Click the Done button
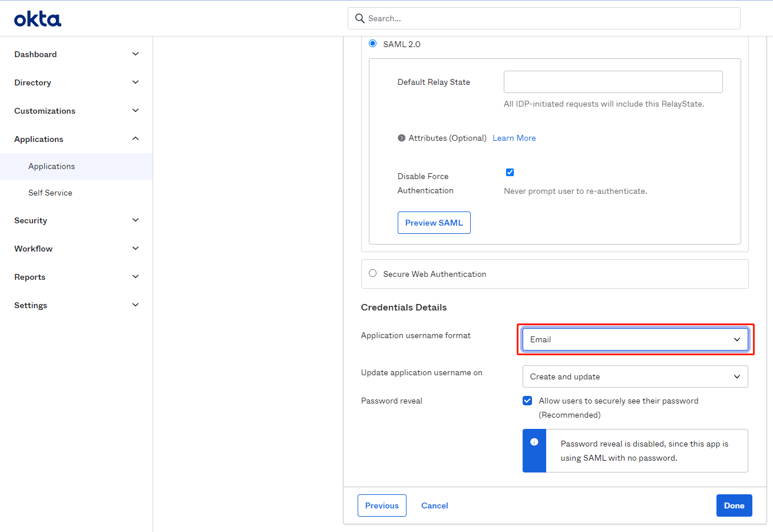This screenshot has width=773, height=532. pyautogui.click(x=734, y=505)
